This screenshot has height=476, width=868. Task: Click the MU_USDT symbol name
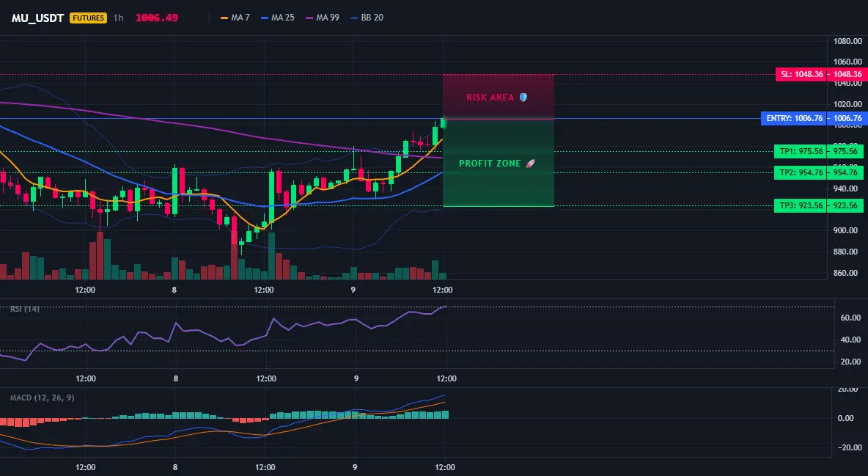click(37, 18)
